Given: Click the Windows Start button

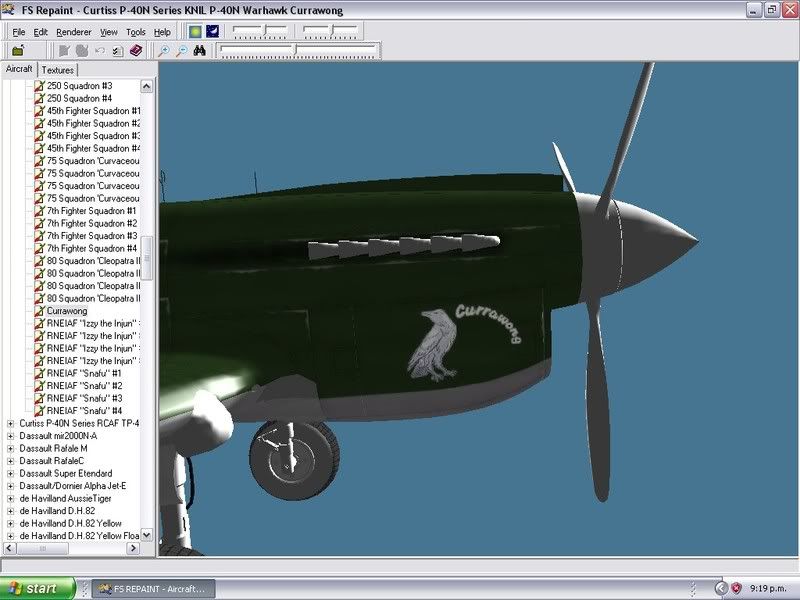Looking at the screenshot, I should 38,589.
